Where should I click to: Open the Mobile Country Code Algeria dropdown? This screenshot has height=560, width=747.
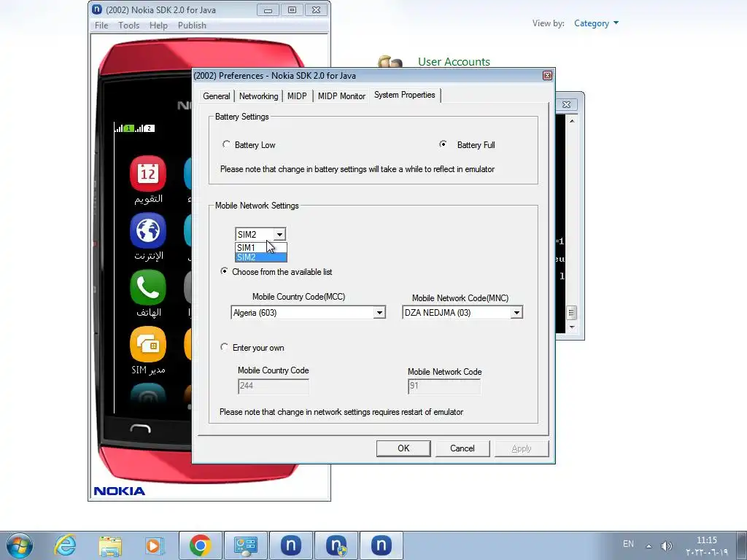pos(379,312)
